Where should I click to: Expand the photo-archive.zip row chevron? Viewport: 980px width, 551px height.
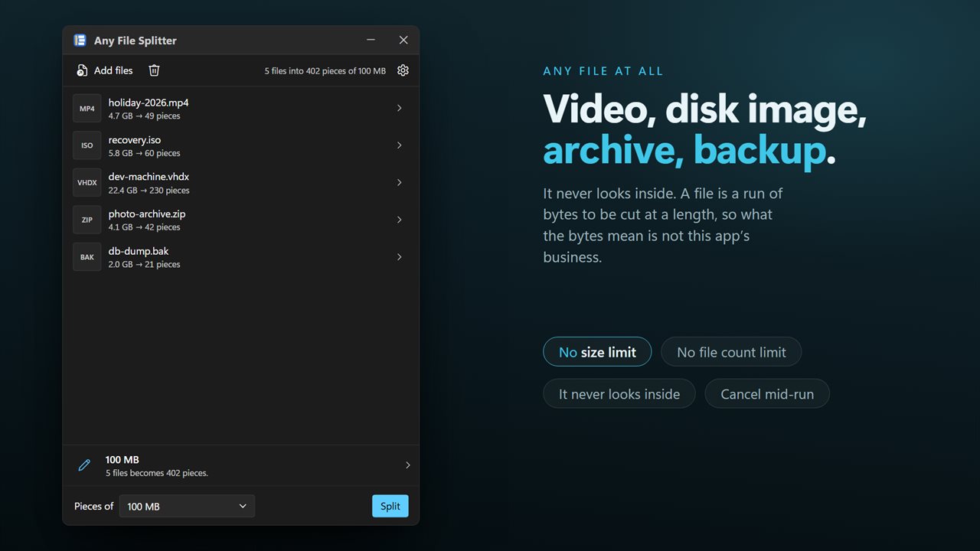tap(399, 220)
